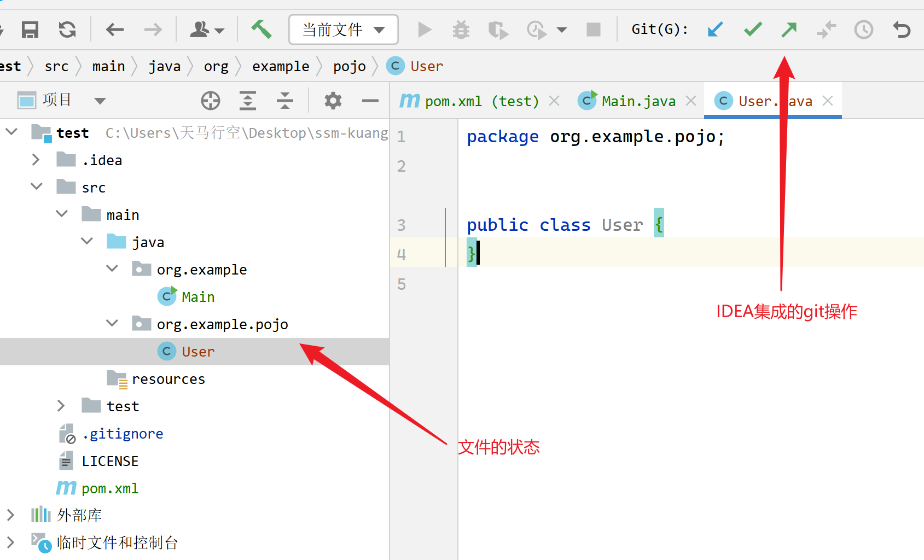The width and height of the screenshot is (924, 560).
Task: Select the .idea folder row
Action: coord(194,160)
